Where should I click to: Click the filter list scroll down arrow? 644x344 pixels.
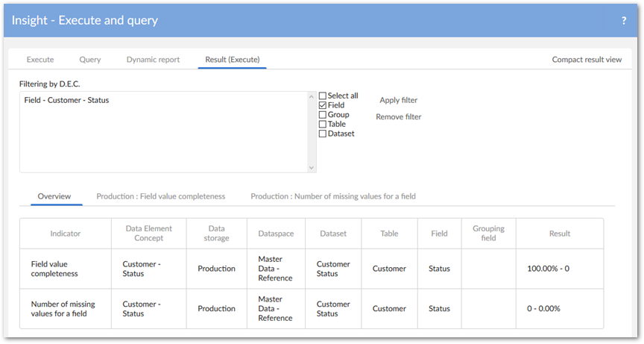coord(312,168)
